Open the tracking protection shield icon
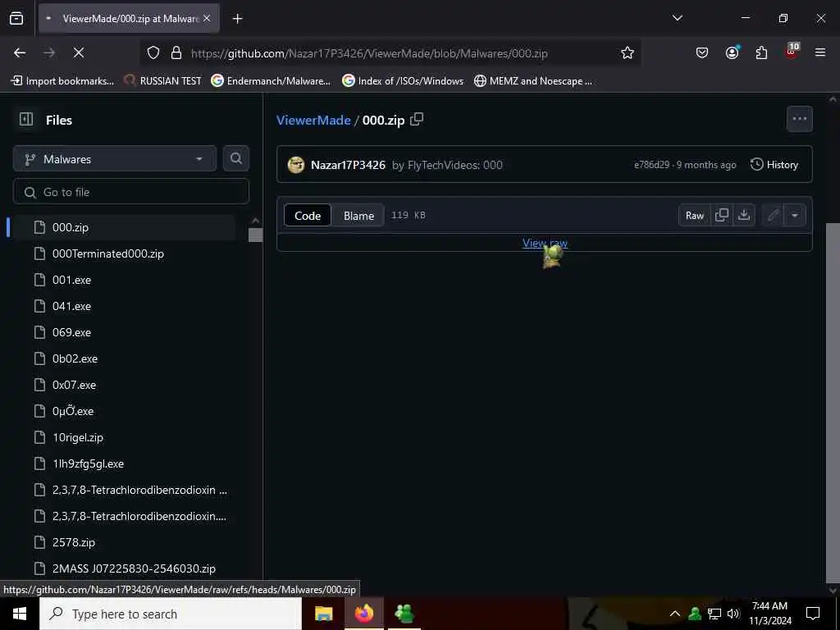This screenshot has width=840, height=630. coord(153,52)
